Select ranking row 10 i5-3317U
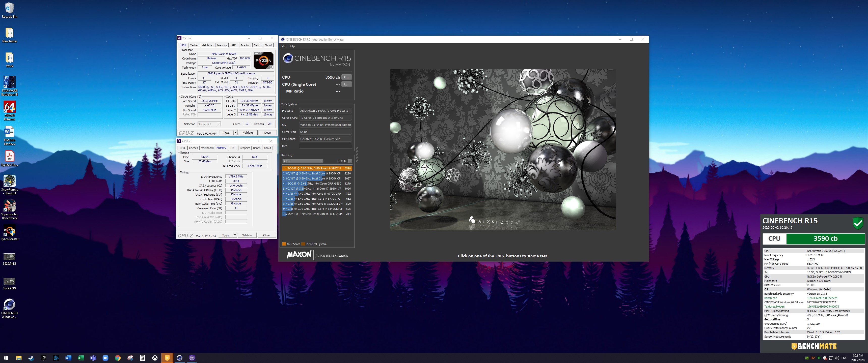This screenshot has width=868, height=363. point(317,214)
